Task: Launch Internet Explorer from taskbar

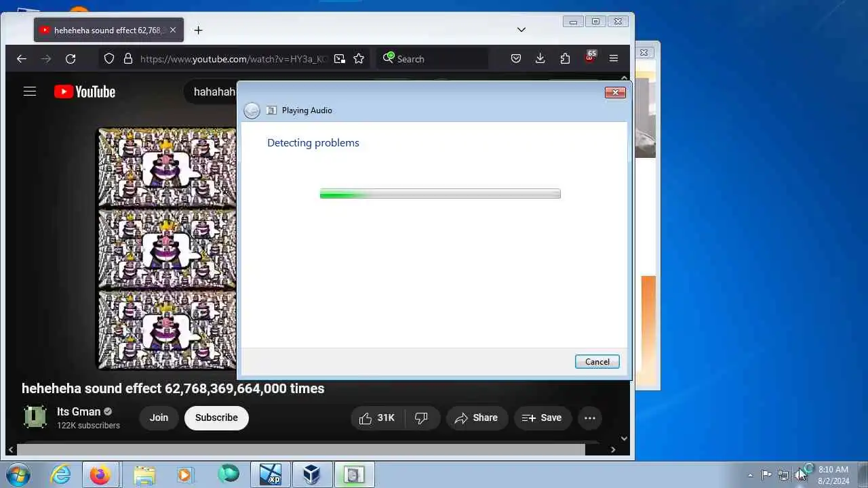Action: click(61, 474)
